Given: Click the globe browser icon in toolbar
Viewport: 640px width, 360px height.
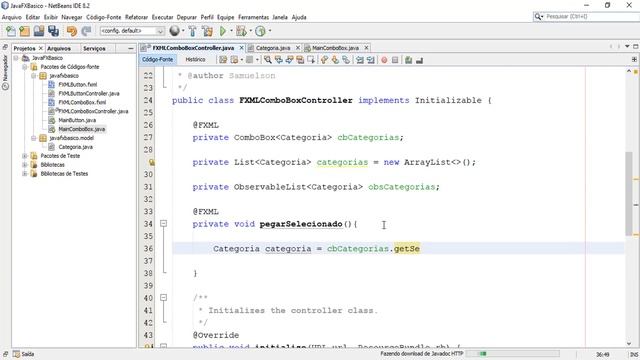Looking at the screenshot, I should [174, 31].
